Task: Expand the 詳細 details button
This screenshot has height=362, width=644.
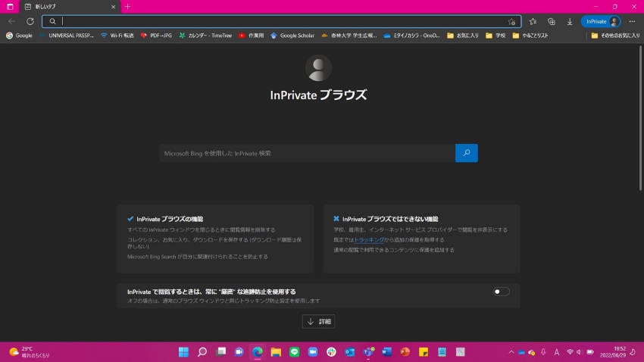Action: coord(319,321)
